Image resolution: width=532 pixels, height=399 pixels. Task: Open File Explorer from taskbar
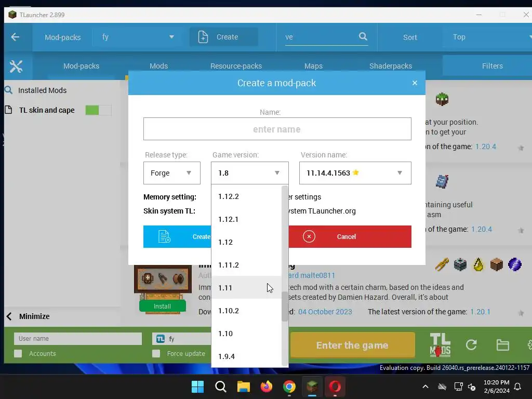pos(243,387)
